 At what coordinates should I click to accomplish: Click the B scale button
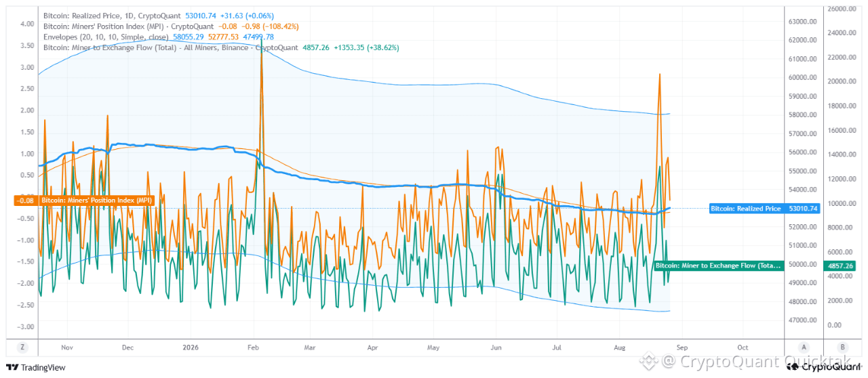pyautogui.click(x=842, y=346)
